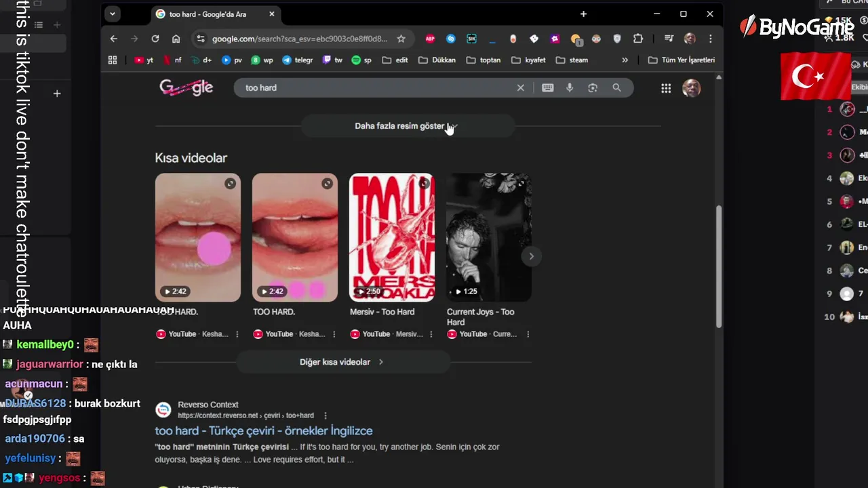Image resolution: width=868 pixels, height=488 pixels.
Task: Open options for first TOO HARD video
Action: tap(237, 334)
